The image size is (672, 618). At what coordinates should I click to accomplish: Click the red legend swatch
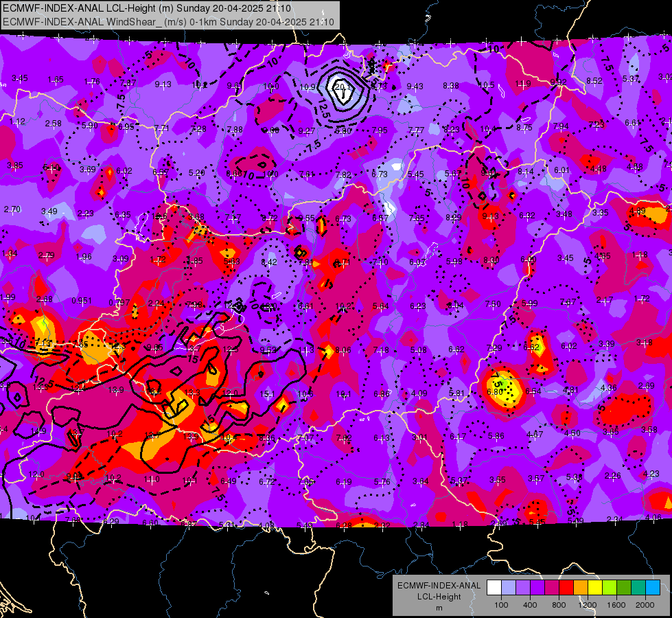pyautogui.click(x=566, y=588)
